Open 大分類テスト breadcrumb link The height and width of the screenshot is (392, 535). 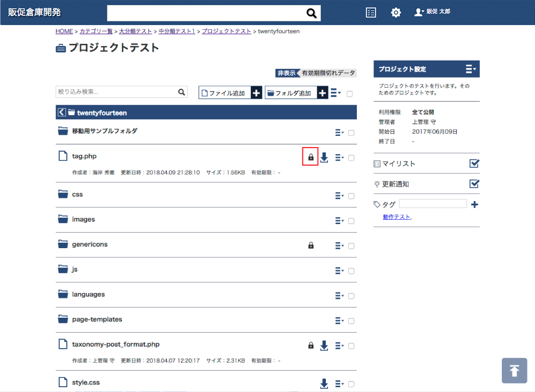(x=135, y=31)
